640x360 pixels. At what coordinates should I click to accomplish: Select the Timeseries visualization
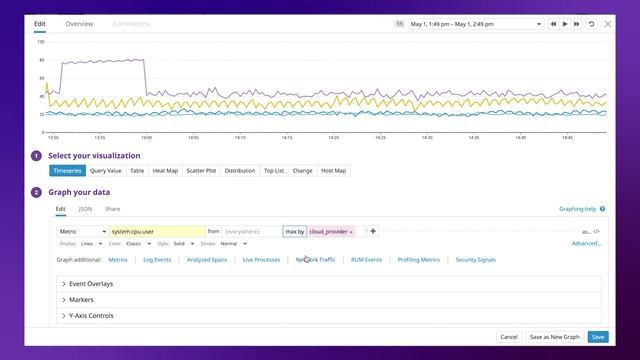pos(67,171)
